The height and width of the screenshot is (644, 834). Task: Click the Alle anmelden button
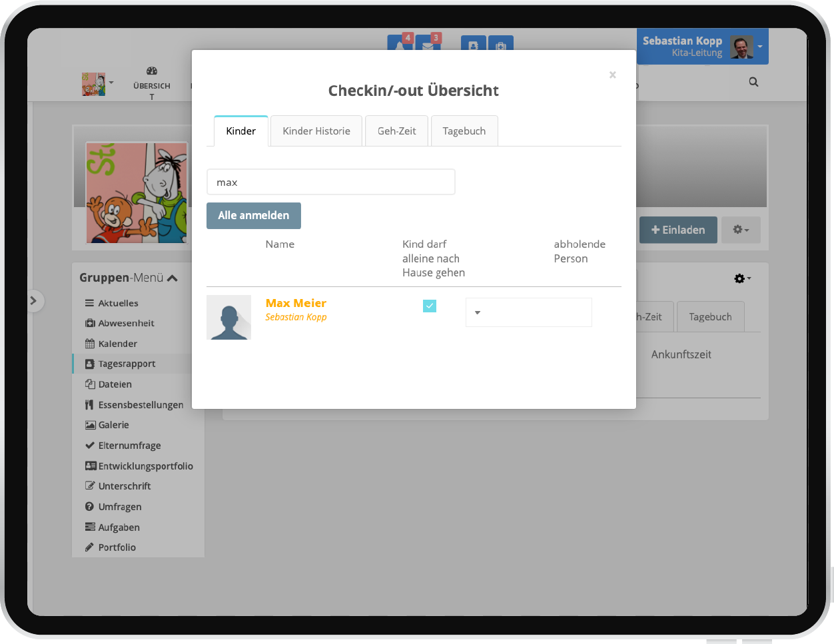[x=254, y=216]
